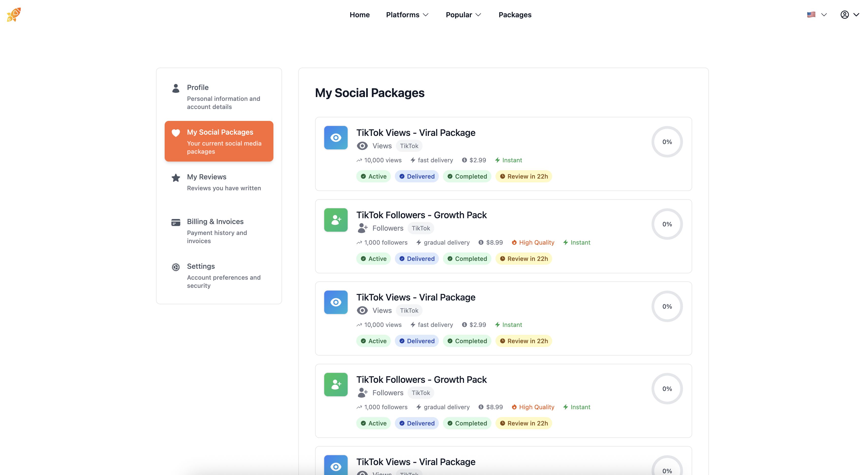Open the Packages menu item
The height and width of the screenshot is (475, 868).
click(x=515, y=14)
